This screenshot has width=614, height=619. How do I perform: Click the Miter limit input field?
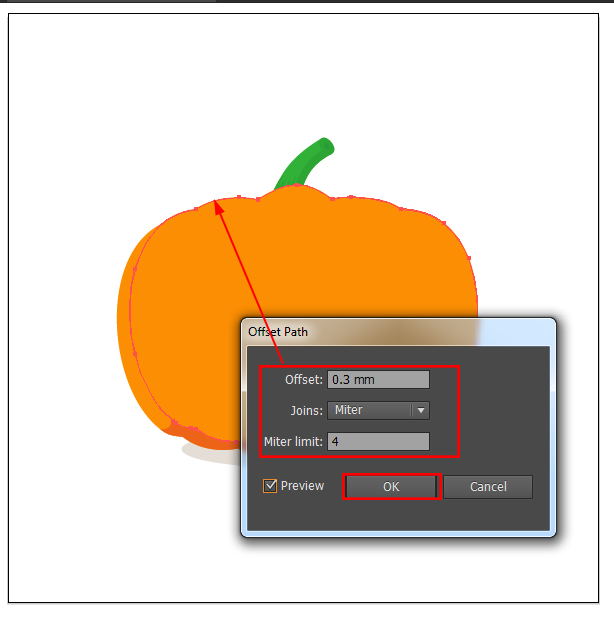[378, 441]
